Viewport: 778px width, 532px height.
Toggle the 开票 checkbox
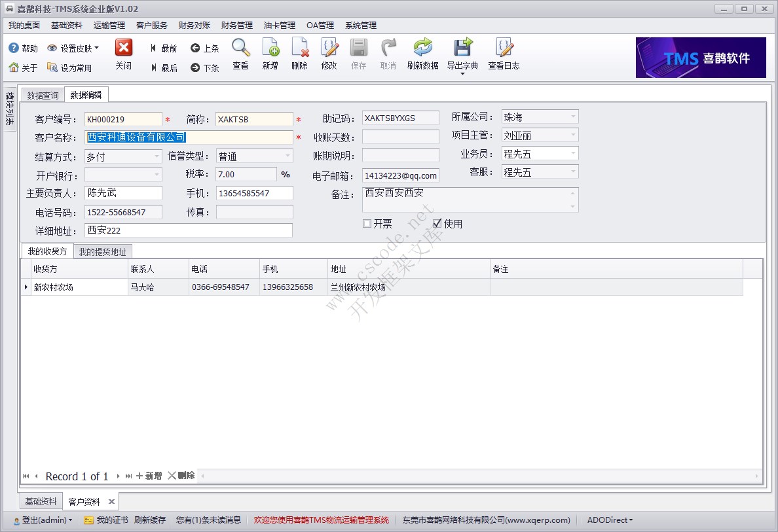[x=367, y=224]
